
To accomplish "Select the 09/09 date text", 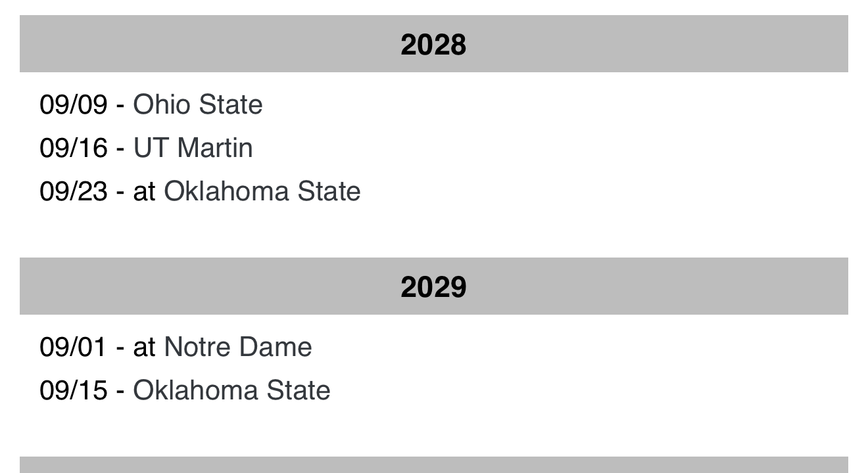I will pos(73,105).
